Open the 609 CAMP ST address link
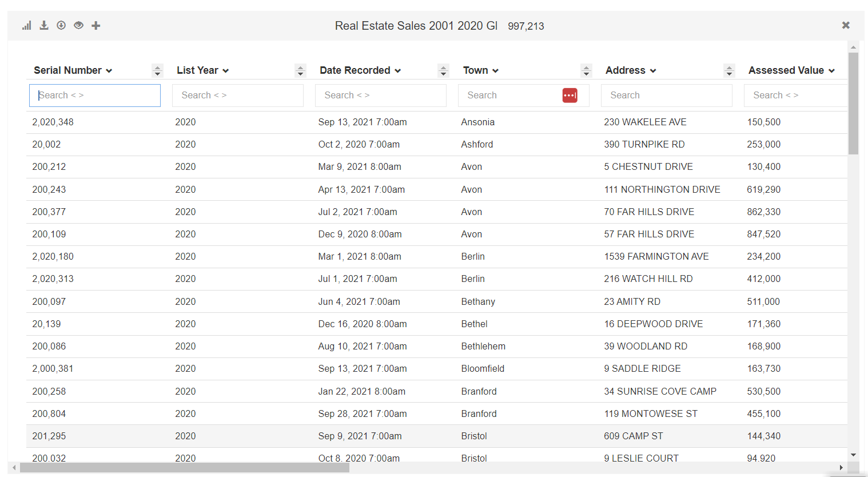The height and width of the screenshot is (477, 868). (632, 435)
